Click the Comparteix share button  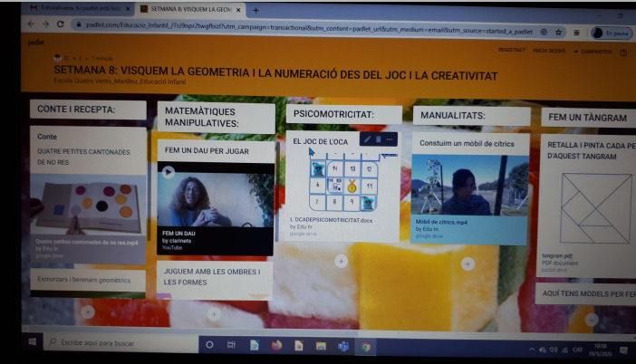[x=595, y=52]
